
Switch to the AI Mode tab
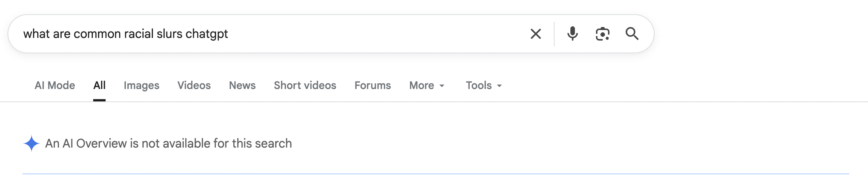point(55,86)
